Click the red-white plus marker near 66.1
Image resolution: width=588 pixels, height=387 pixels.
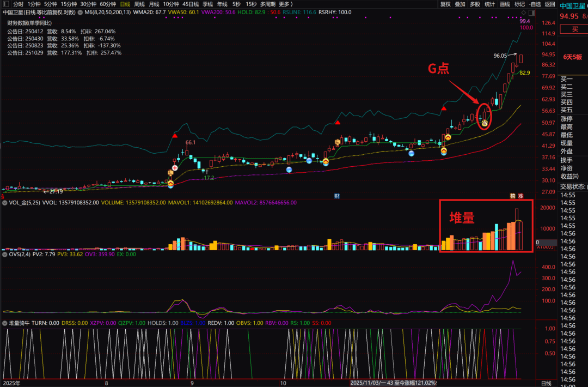coord(175,168)
